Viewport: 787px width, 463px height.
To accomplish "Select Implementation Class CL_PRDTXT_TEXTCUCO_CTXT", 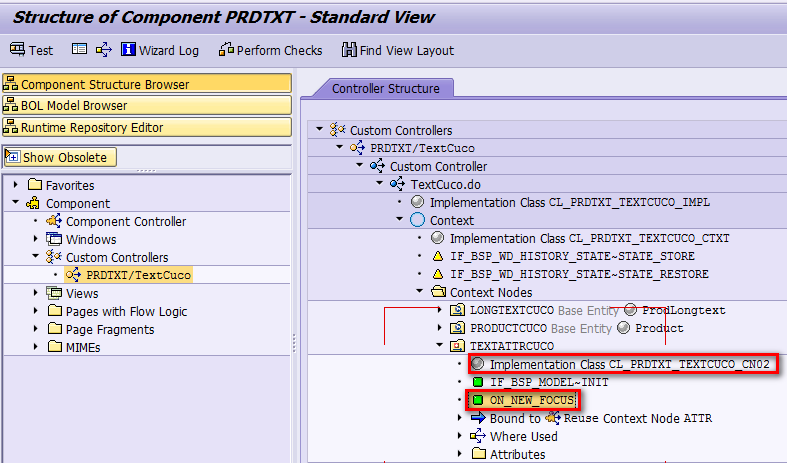I will tap(589, 239).
